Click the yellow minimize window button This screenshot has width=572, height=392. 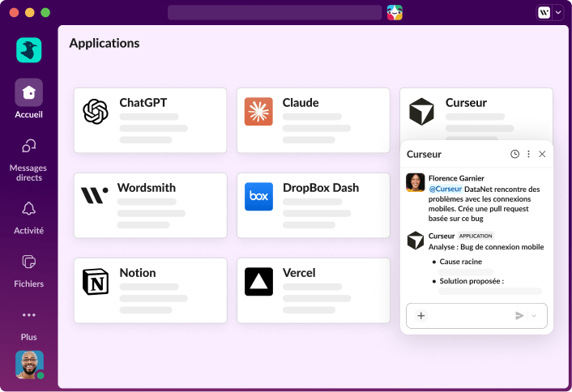[x=30, y=13]
